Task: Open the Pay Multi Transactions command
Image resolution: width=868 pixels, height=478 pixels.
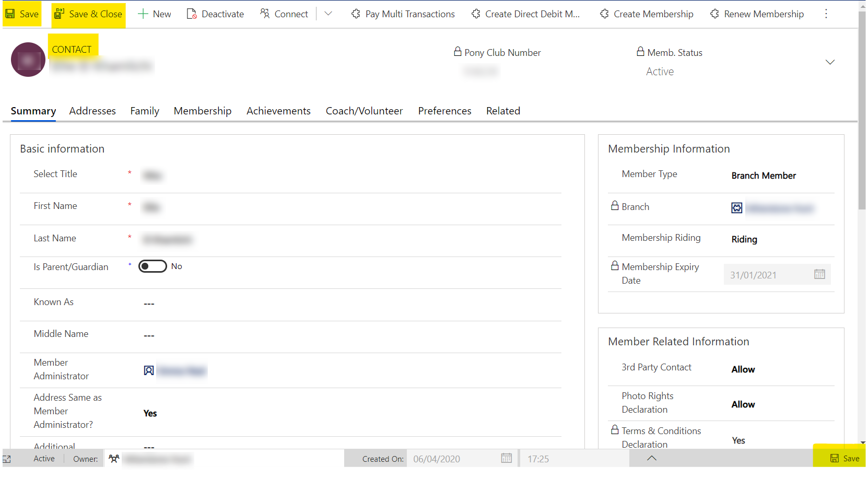Action: click(x=402, y=14)
